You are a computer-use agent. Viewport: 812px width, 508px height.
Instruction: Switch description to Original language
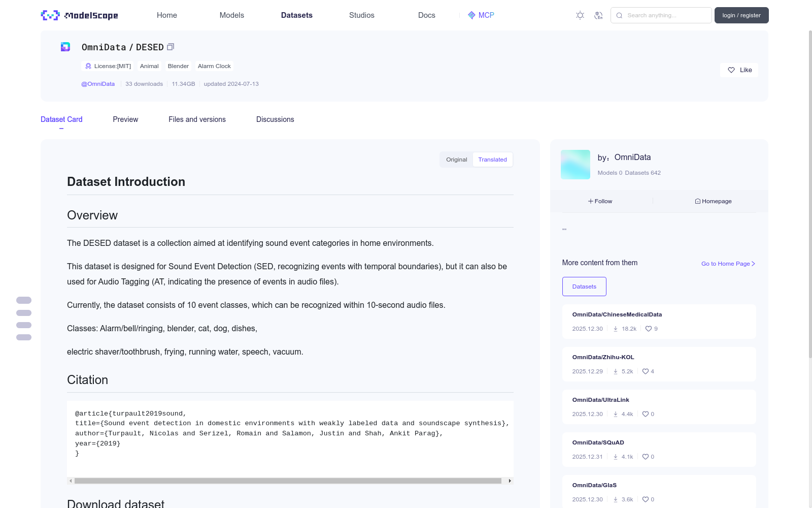point(457,160)
